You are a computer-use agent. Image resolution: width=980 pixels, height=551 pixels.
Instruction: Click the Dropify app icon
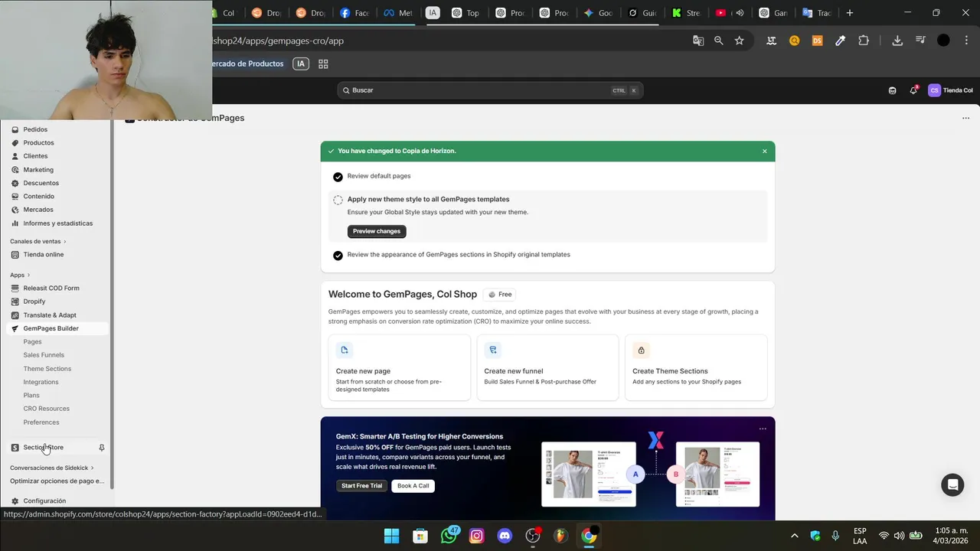15,302
